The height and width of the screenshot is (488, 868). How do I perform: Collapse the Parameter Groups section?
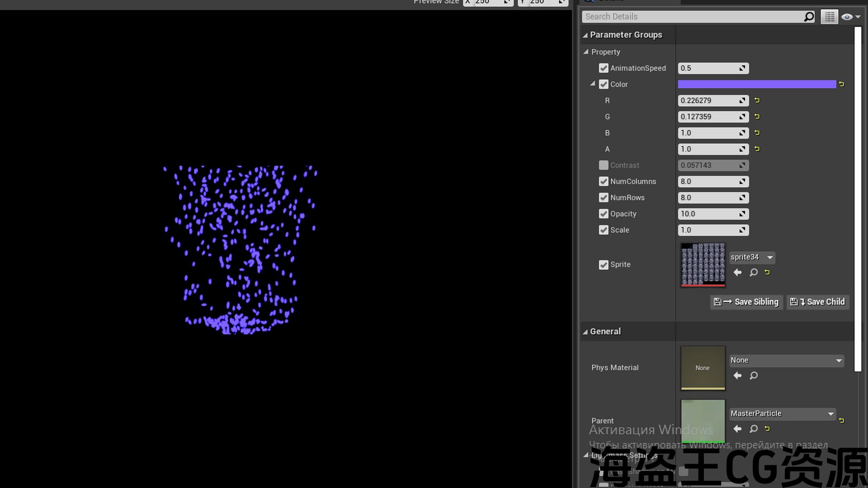(585, 35)
